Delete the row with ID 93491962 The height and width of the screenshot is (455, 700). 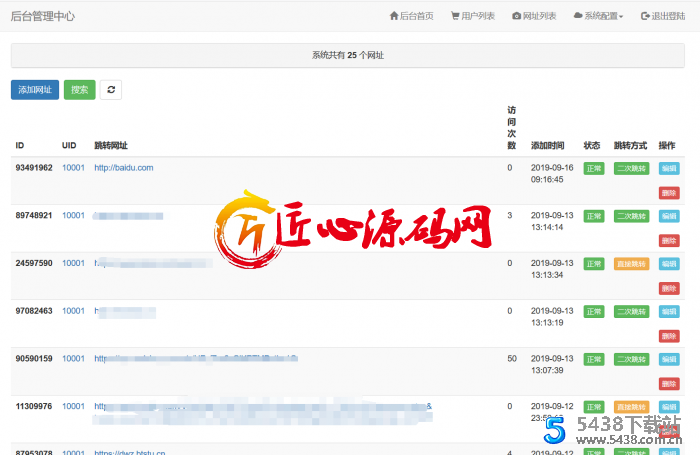click(x=669, y=193)
